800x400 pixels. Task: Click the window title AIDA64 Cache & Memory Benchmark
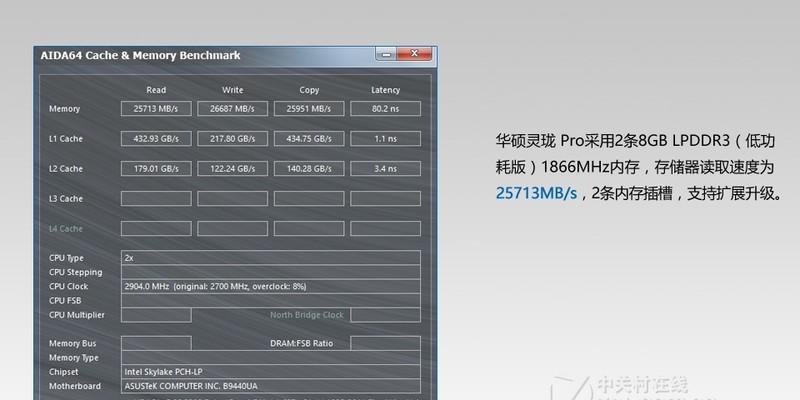click(140, 55)
